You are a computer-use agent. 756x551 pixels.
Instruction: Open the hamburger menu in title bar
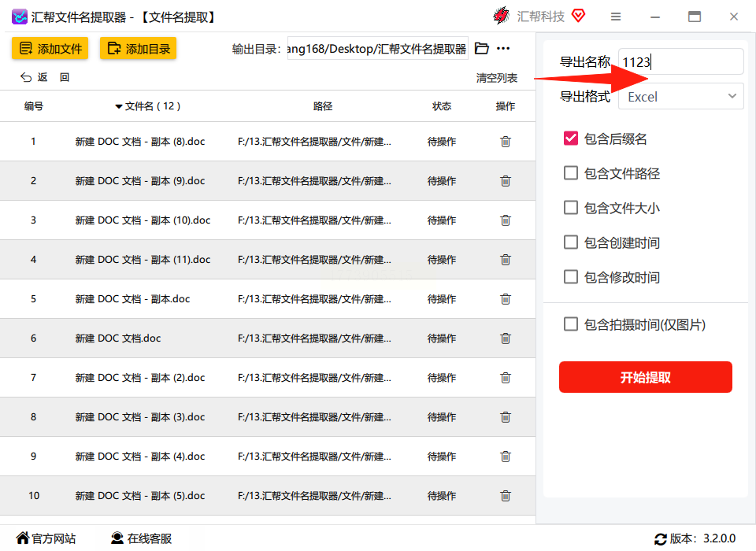tap(616, 17)
